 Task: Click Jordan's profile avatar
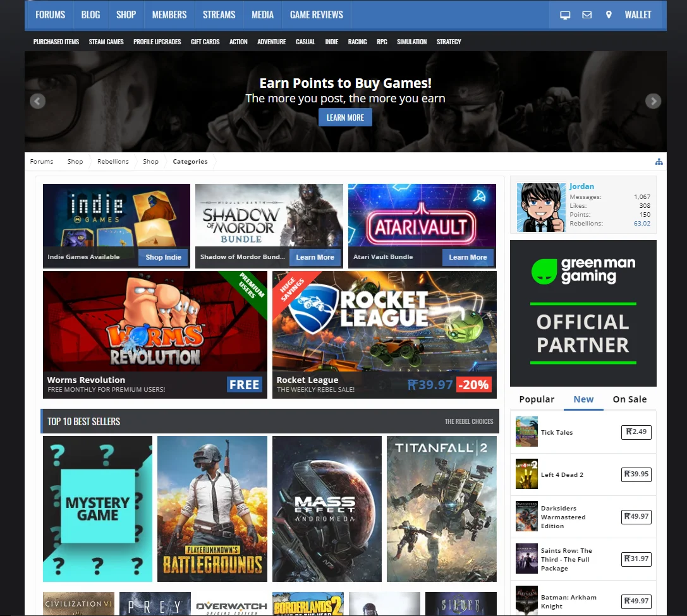point(540,207)
